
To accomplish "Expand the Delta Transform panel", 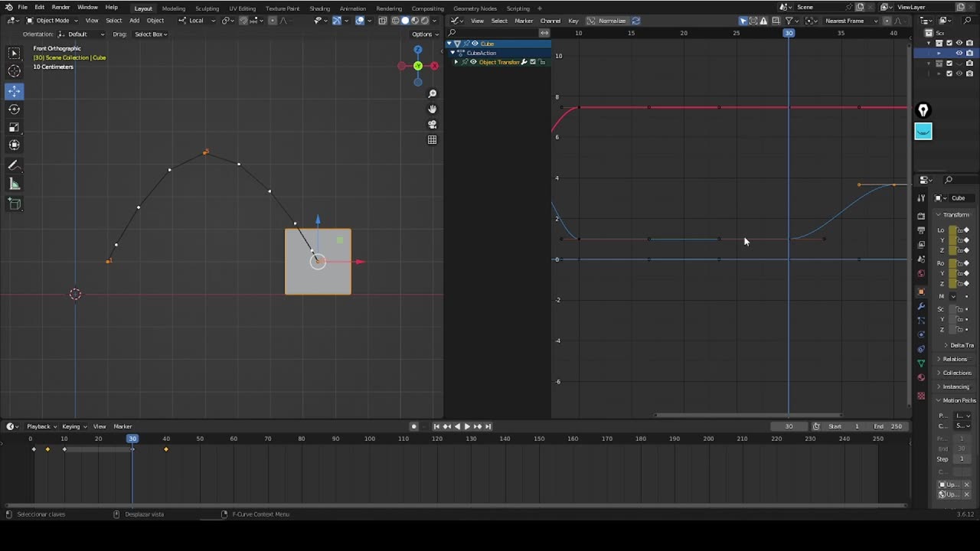I will point(959,345).
